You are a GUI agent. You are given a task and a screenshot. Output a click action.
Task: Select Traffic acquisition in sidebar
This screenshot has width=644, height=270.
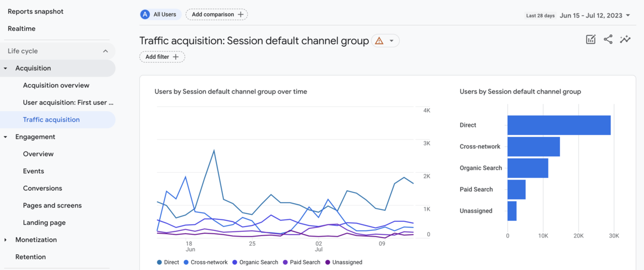point(51,120)
